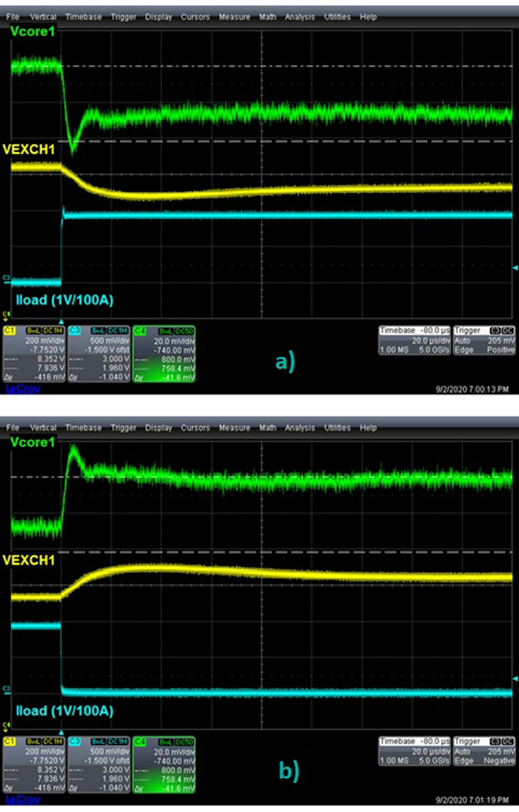The width and height of the screenshot is (519, 812).
Task: Select the Vcore1 trace label in b)
Action: point(32,442)
